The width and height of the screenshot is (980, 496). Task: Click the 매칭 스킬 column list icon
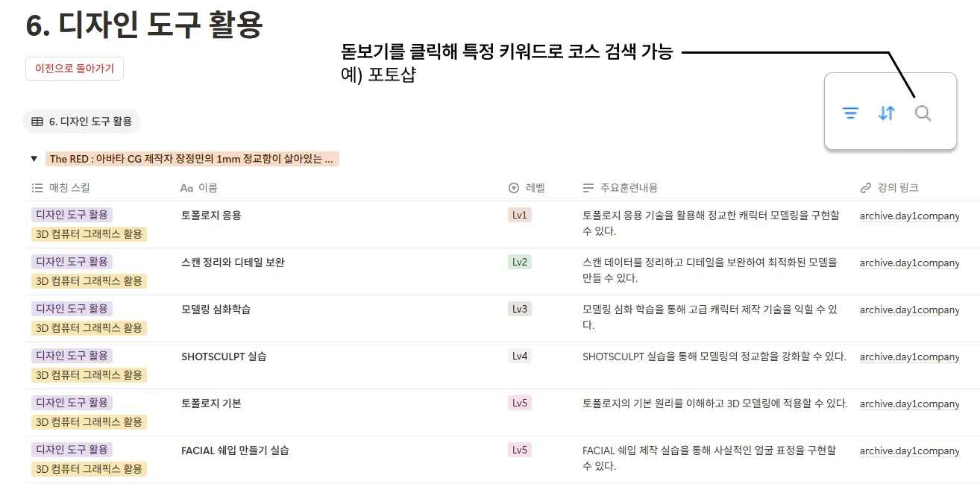(37, 188)
